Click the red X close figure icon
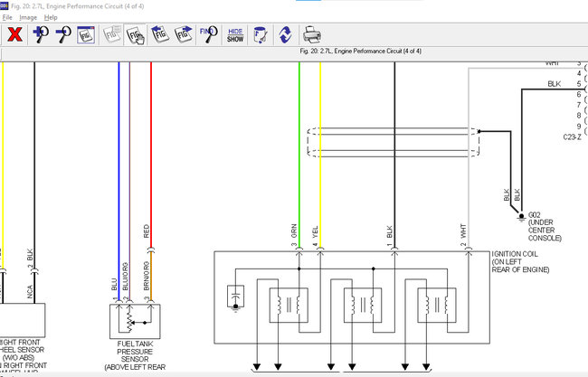 tap(14, 34)
